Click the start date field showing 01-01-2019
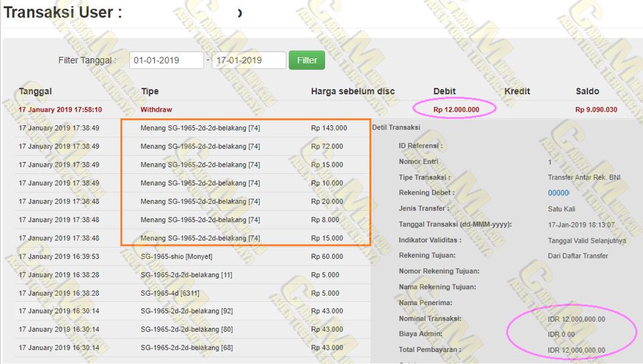The width and height of the screenshot is (643, 364). tap(166, 60)
